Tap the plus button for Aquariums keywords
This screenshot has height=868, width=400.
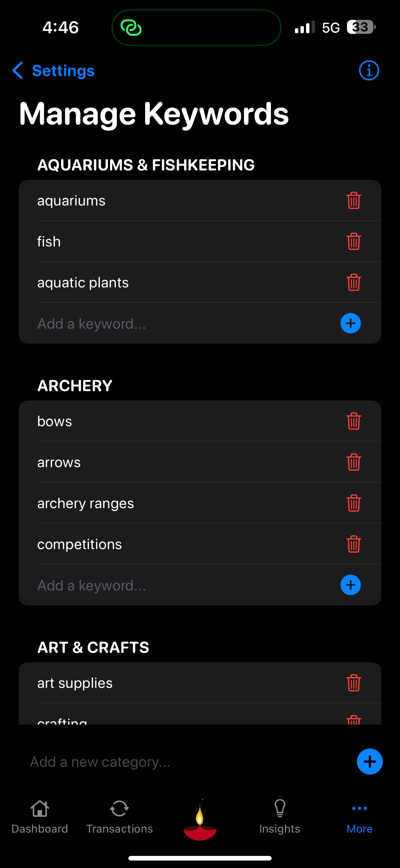pyautogui.click(x=350, y=323)
